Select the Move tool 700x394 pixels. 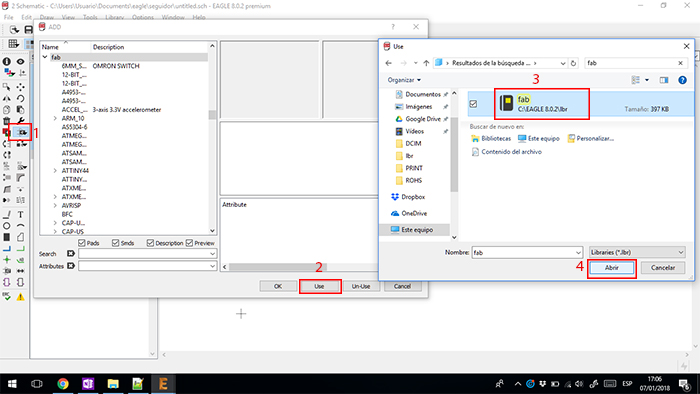(x=21, y=87)
